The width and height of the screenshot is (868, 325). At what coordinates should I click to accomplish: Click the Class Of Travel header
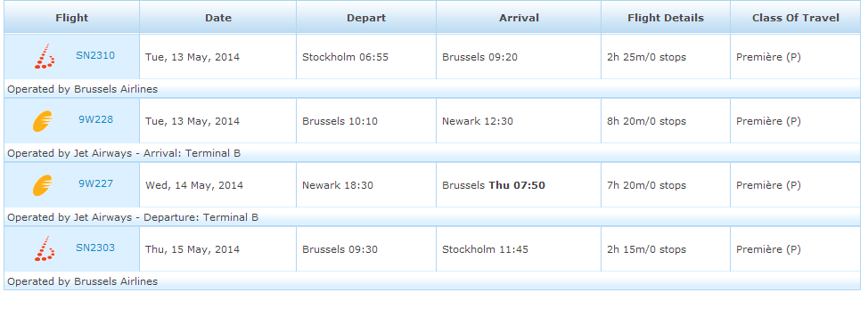pyautogui.click(x=796, y=17)
